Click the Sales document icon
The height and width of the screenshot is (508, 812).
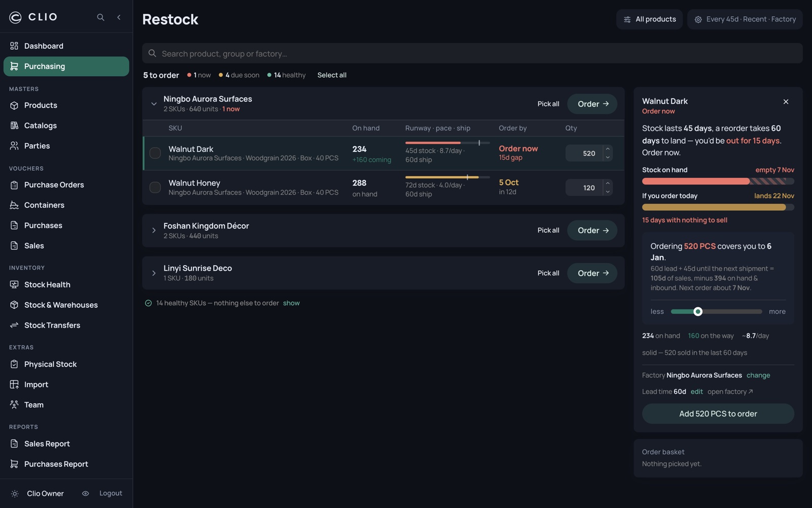click(x=14, y=246)
